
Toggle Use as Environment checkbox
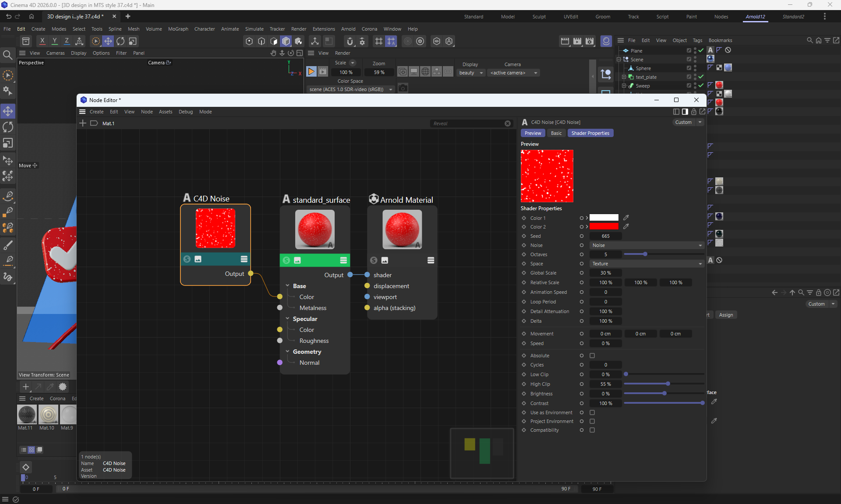click(x=592, y=412)
